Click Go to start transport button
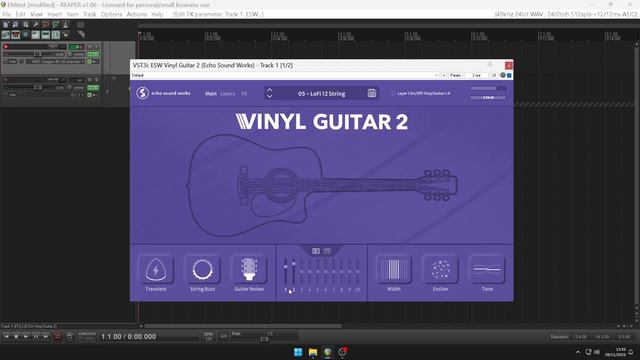 click(6, 336)
